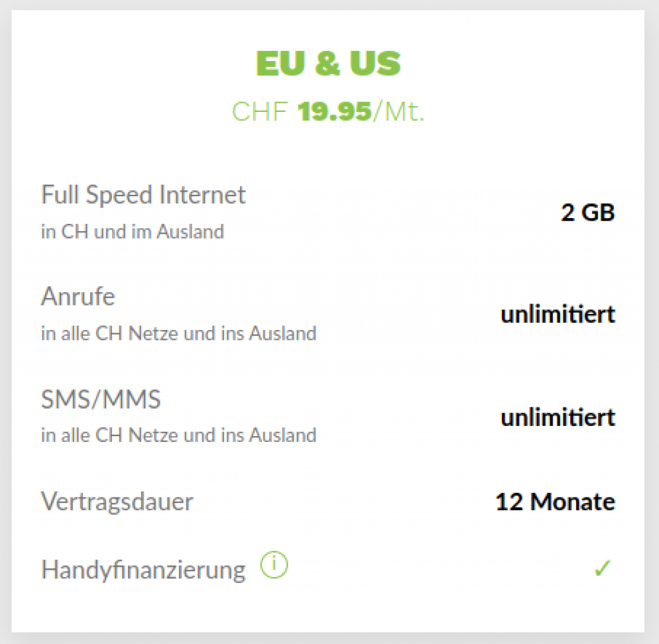This screenshot has height=644, width=659.
Task: Click the /Mt. monthly suffix
Action: [399, 112]
